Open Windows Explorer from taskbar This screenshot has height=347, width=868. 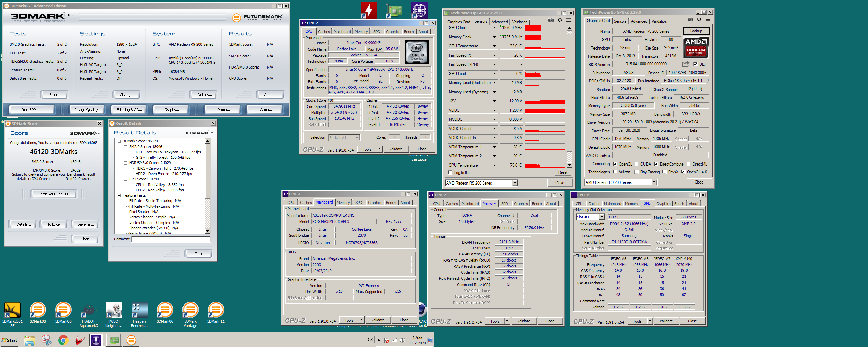pyautogui.click(x=30, y=340)
